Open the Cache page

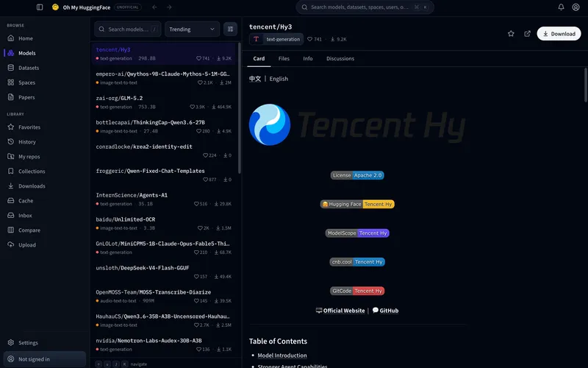45,200
